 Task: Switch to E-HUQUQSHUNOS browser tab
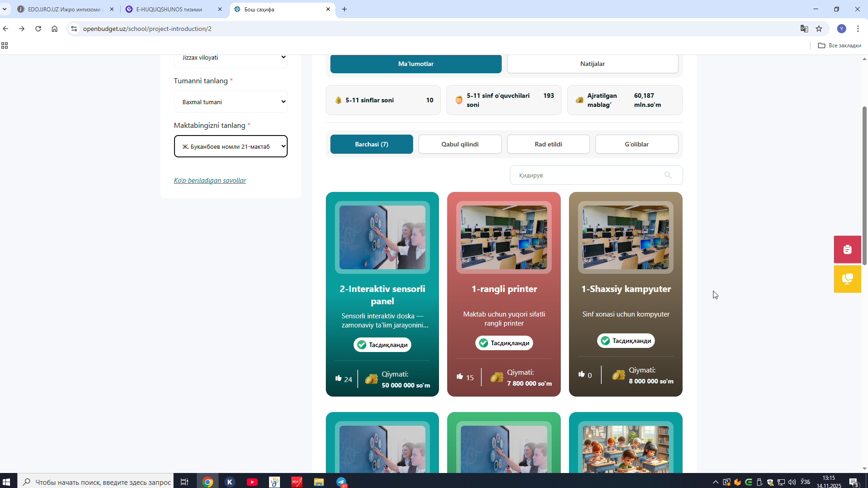point(173,9)
